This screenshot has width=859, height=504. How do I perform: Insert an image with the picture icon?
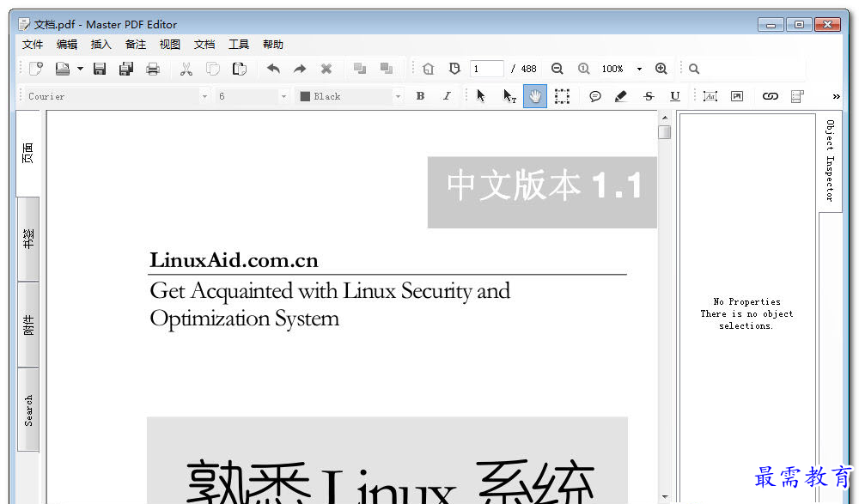[737, 96]
